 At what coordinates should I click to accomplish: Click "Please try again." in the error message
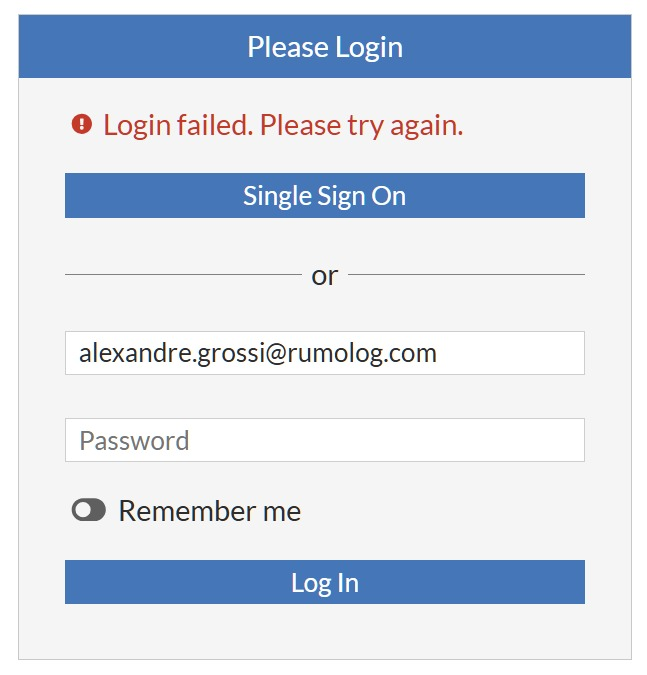pyautogui.click(x=361, y=126)
